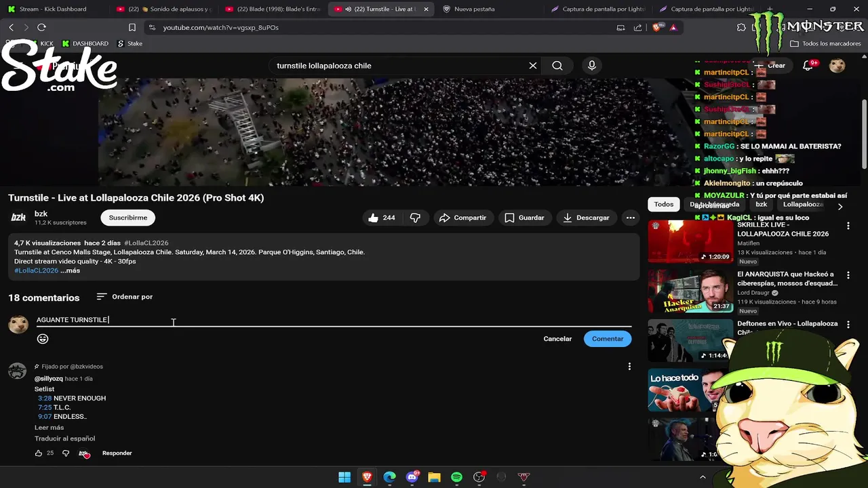
Task: Click the Compartir button
Action: point(462,218)
